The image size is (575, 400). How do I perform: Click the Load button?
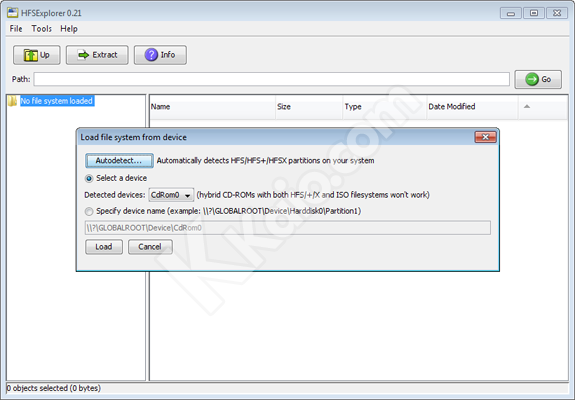[104, 247]
